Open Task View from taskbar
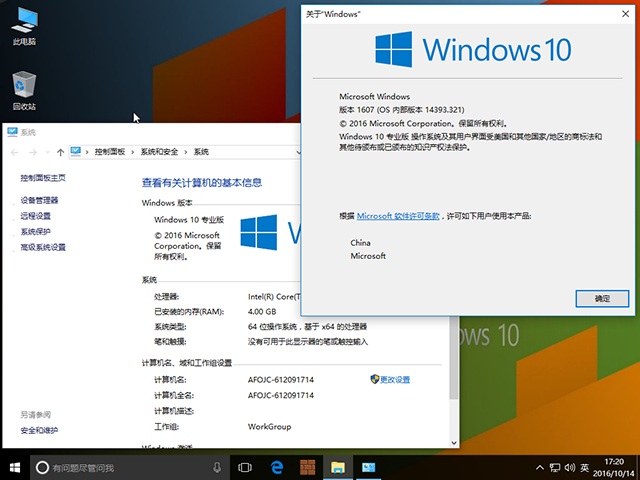 tap(245, 467)
